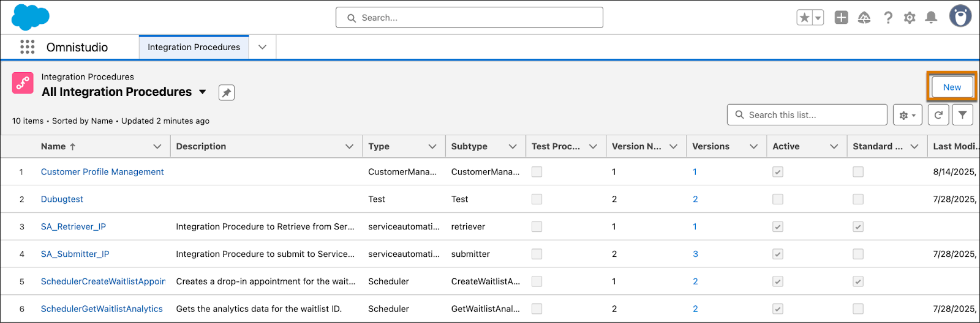The width and height of the screenshot is (980, 323).
Task: Open the List View Controls gear menu
Action: click(x=907, y=115)
